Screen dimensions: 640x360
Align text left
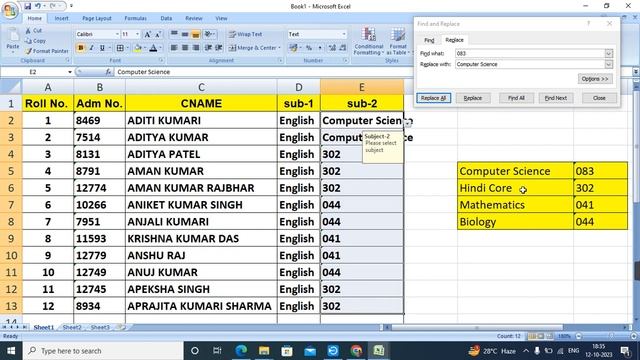pos(174,48)
